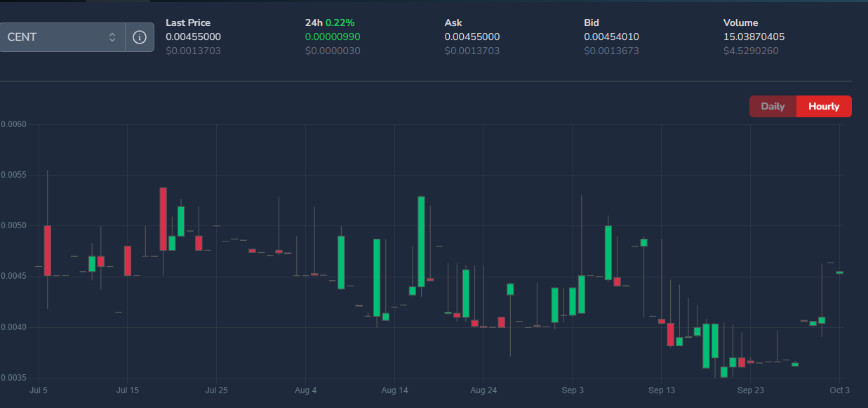This screenshot has height=408, width=868.
Task: Click the $0.0013703 value under Ask
Action: [x=472, y=51]
